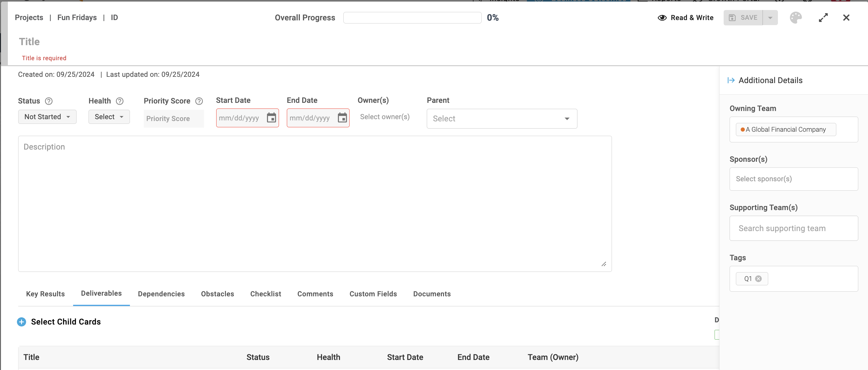Click Select Child Cards link
868x370 pixels.
[66, 321]
